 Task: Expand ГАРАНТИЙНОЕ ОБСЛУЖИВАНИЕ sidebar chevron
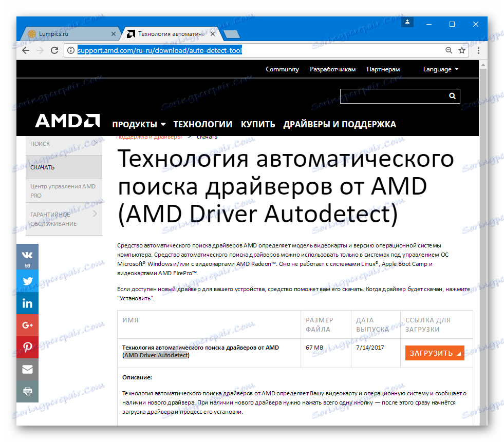pos(95,214)
